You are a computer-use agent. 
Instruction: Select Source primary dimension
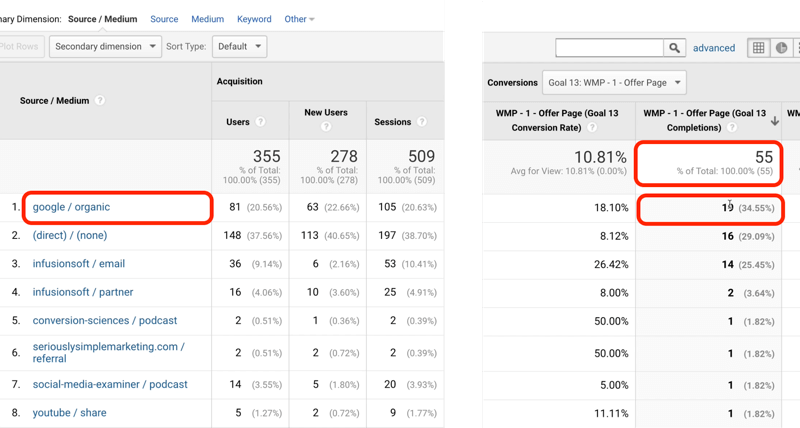164,19
